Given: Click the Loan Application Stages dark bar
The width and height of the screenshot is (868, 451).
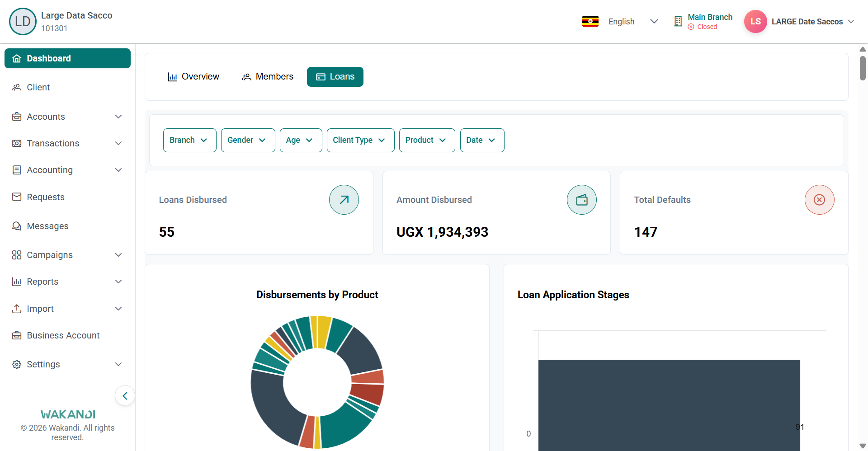Looking at the screenshot, I should point(669,405).
